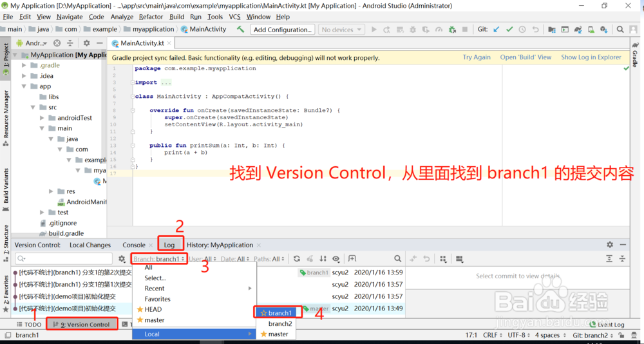Image resolution: width=644 pixels, height=344 pixels.
Task: Open 9: Version Control tool window button
Action: 82,324
